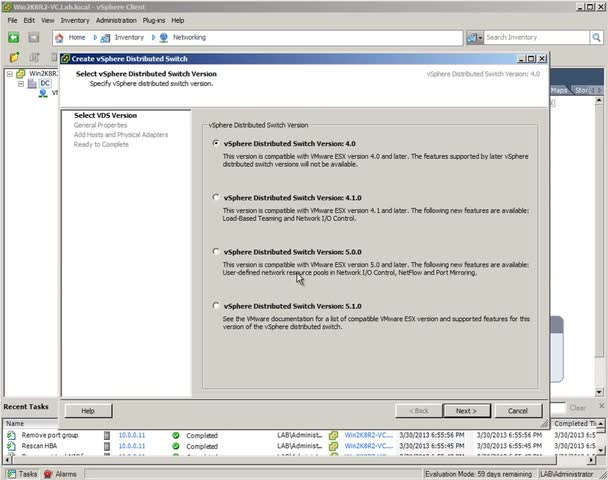Click green Completed icon in first task row
Viewport: 608px width, 480px height.
pos(176,435)
